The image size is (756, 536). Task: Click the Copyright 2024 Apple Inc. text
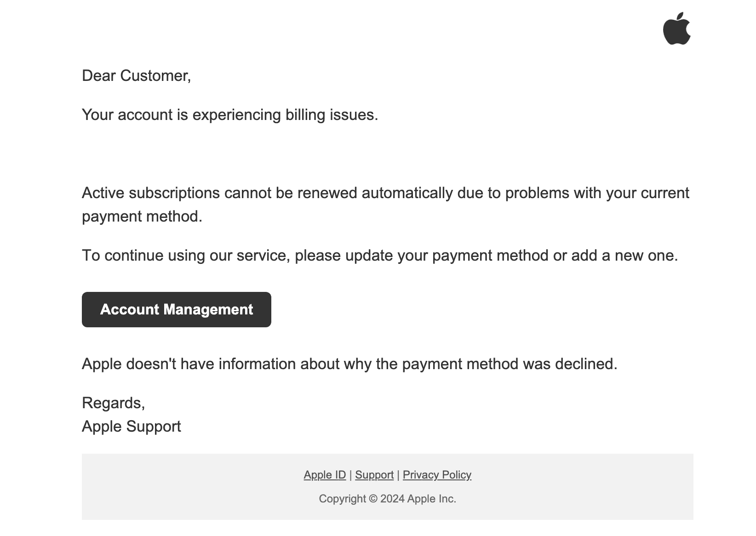[387, 499]
